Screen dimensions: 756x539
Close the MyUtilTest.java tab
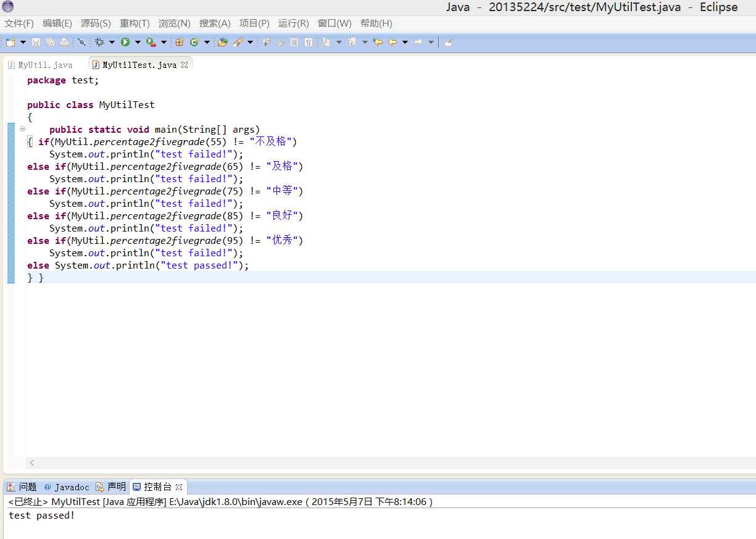[184, 65]
